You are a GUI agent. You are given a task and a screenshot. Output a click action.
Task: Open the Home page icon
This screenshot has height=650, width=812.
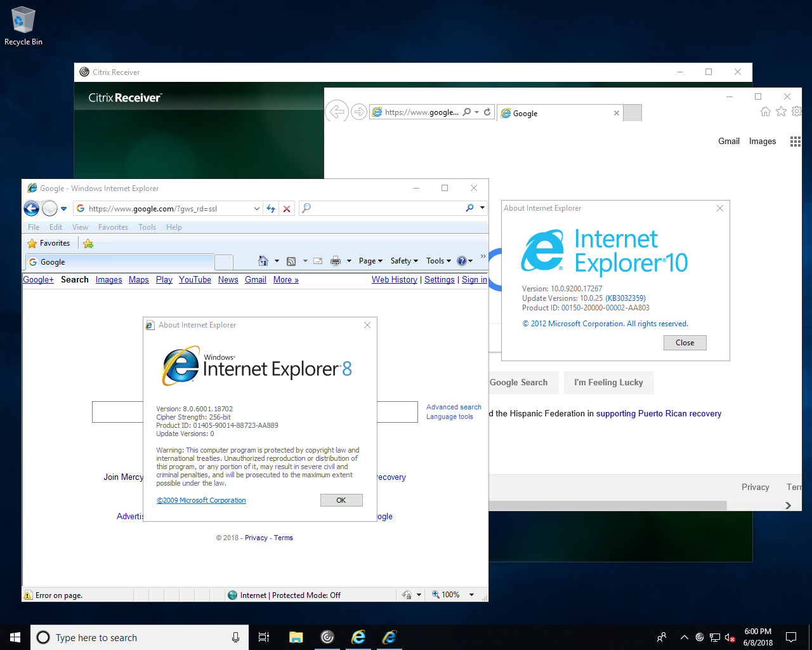(263, 260)
